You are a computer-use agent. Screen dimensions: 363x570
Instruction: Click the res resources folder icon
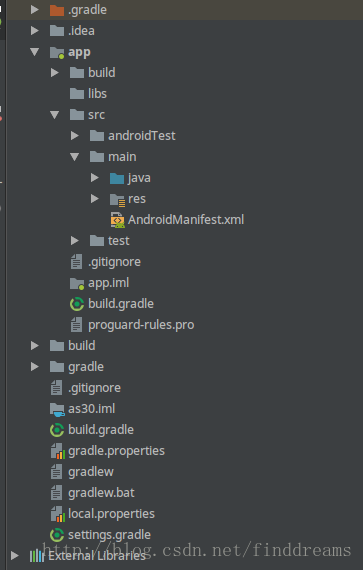(117, 200)
